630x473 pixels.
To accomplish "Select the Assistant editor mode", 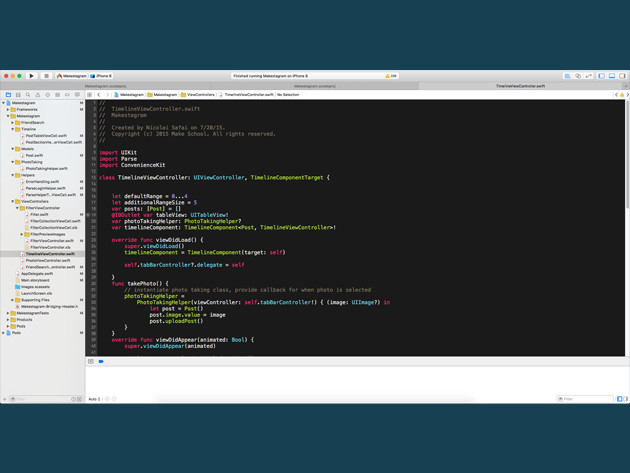I will pos(578,76).
